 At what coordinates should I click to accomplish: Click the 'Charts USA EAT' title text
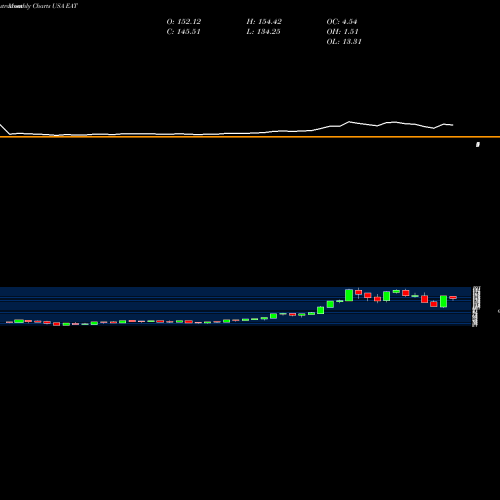click(55, 6)
